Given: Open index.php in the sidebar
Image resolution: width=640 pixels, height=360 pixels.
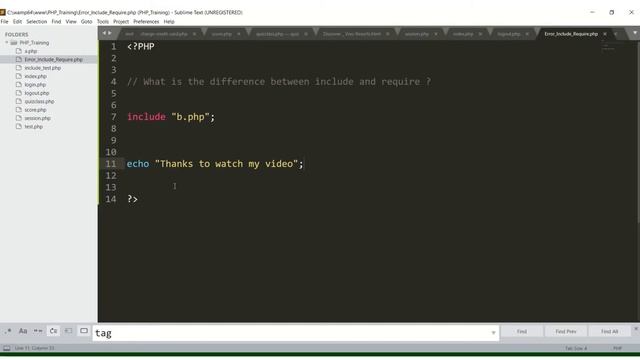Looking at the screenshot, I should (36, 76).
